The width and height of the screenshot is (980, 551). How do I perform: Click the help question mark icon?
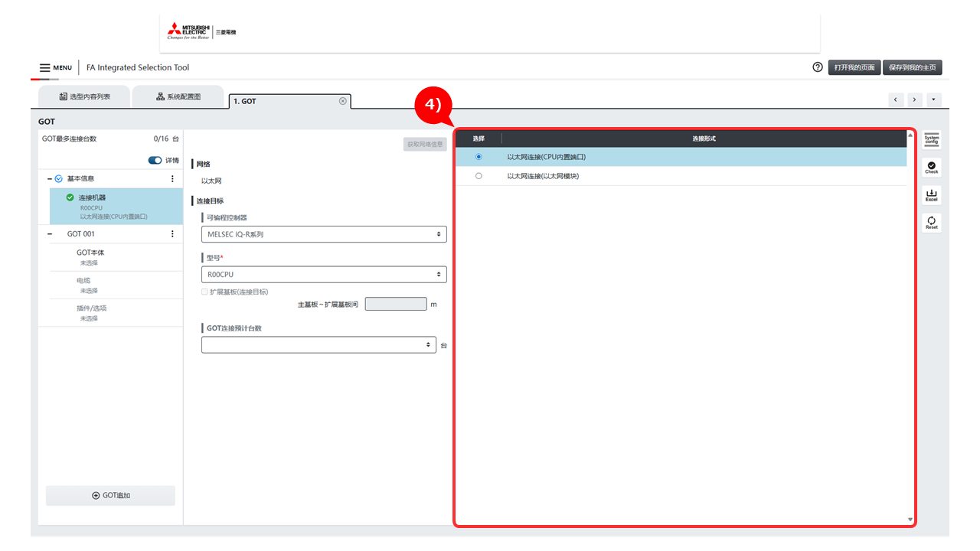point(818,67)
